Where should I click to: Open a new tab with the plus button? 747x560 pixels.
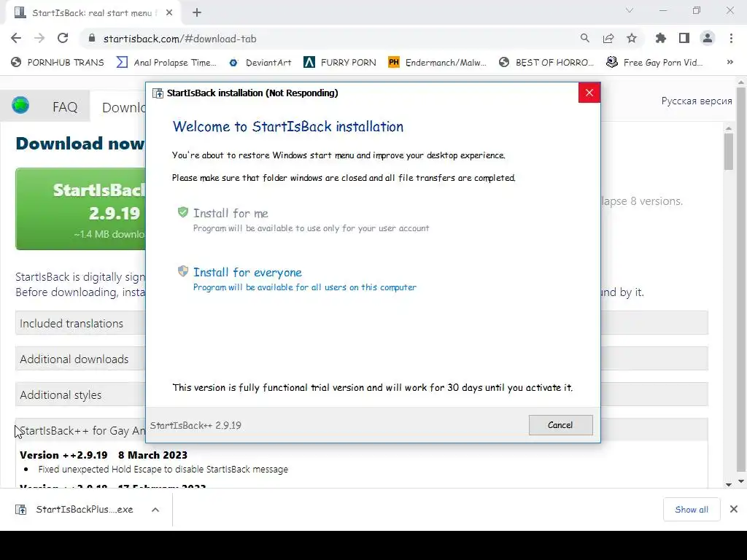point(197,13)
